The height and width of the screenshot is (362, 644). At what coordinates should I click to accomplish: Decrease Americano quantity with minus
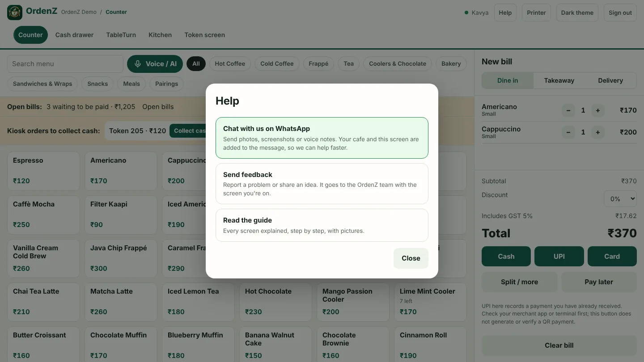pyautogui.click(x=568, y=110)
